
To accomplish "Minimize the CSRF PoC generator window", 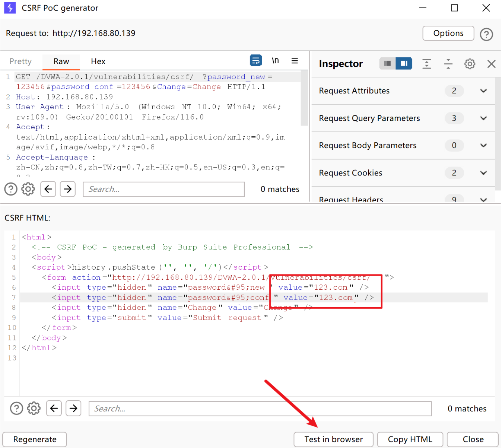I will pos(423,8).
